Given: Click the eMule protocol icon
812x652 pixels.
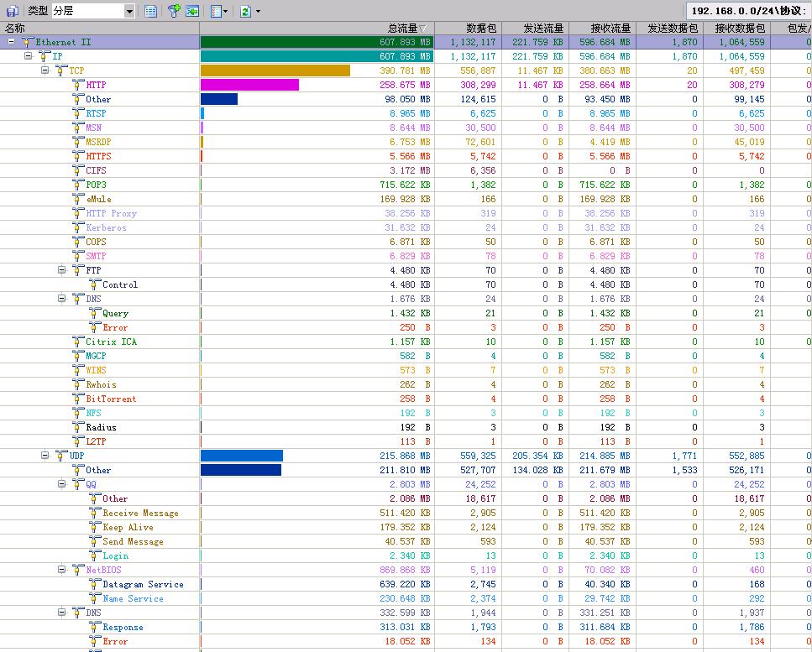Looking at the screenshot, I should click(x=78, y=199).
